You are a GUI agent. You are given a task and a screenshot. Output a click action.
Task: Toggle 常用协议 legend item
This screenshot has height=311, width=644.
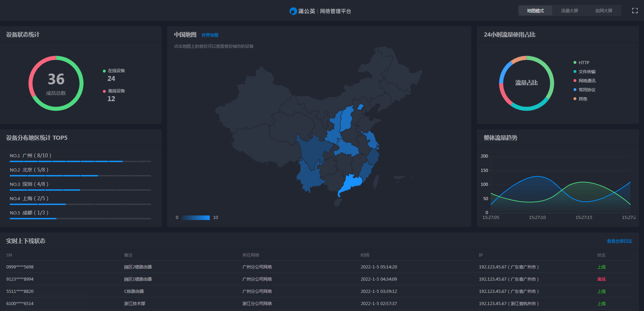[x=584, y=90]
